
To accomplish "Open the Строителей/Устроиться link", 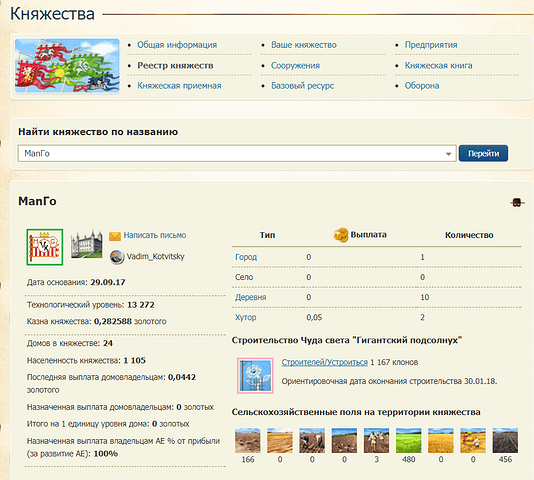I will click(x=325, y=362).
